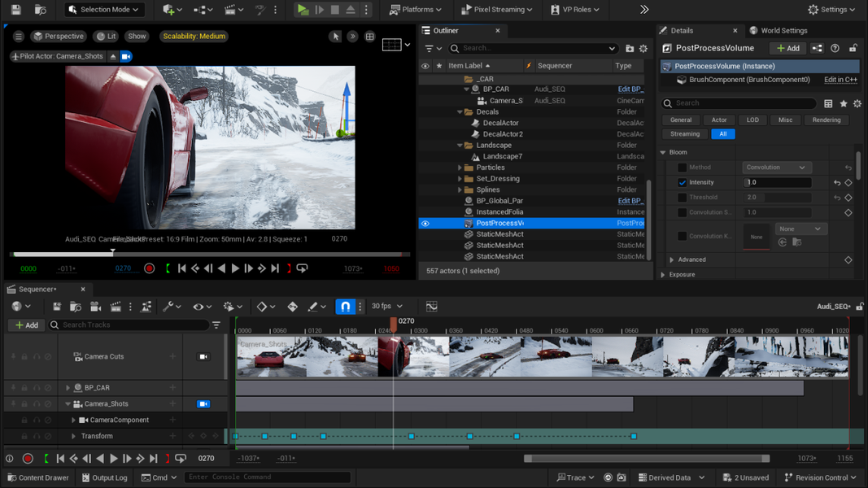Save the current level with disk icon
Screen dimensions: 868x488
pyautogui.click(x=16, y=10)
